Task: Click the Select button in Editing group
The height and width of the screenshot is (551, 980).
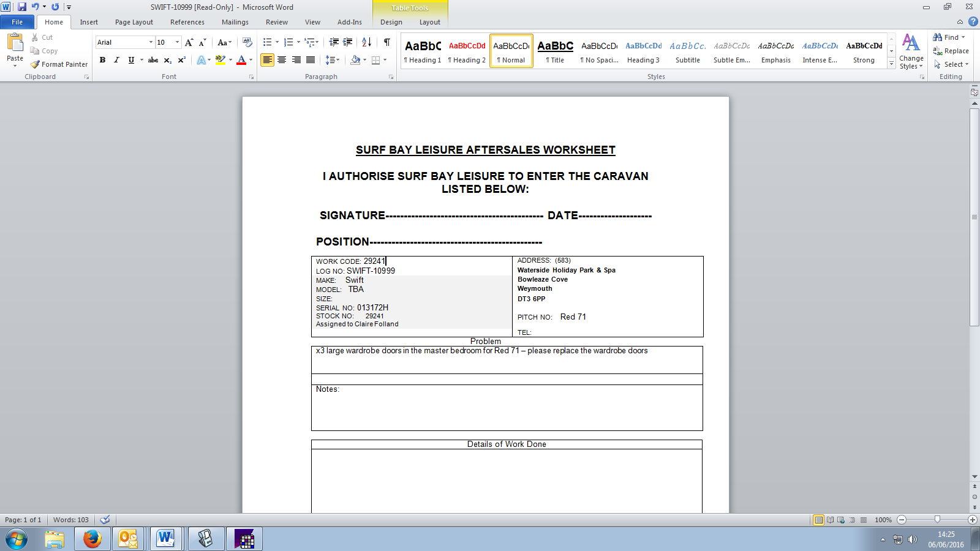Action: click(951, 64)
